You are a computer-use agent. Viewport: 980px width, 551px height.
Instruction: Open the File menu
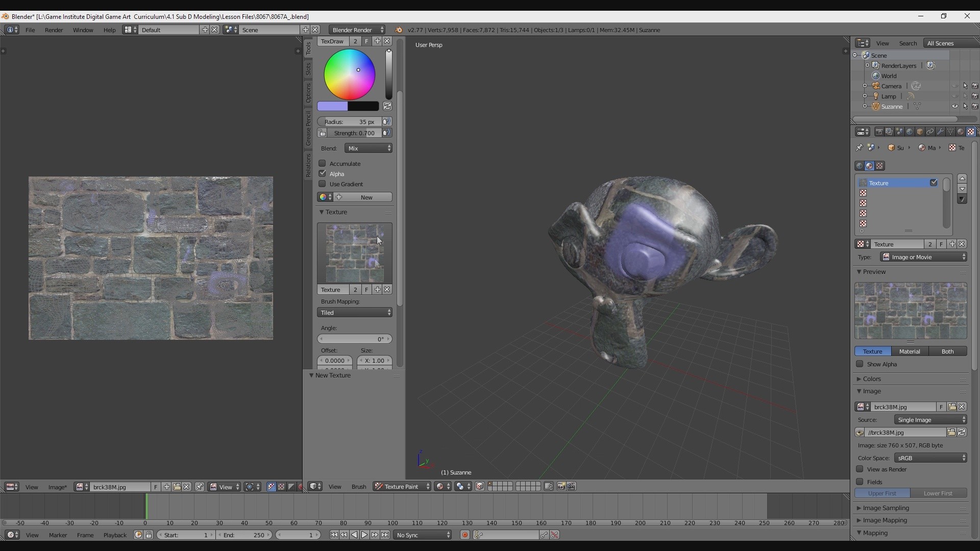(x=30, y=30)
